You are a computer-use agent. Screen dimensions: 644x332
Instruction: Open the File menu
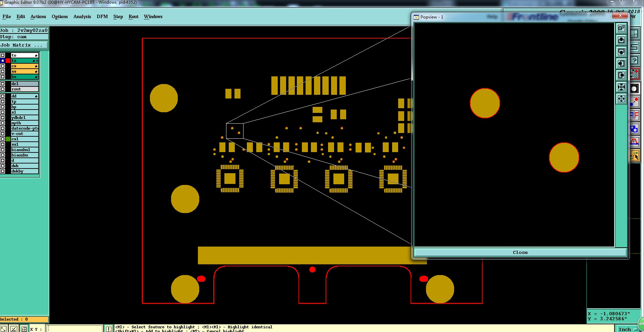click(7, 16)
